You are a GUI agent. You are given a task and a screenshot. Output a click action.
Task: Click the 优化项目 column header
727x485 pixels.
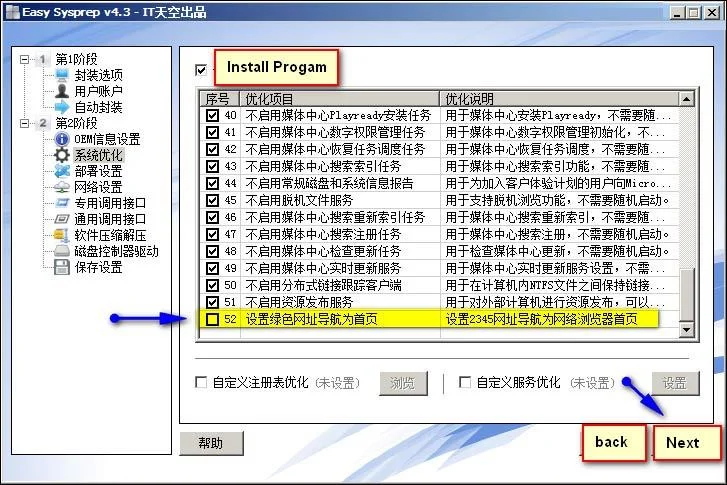coord(339,99)
